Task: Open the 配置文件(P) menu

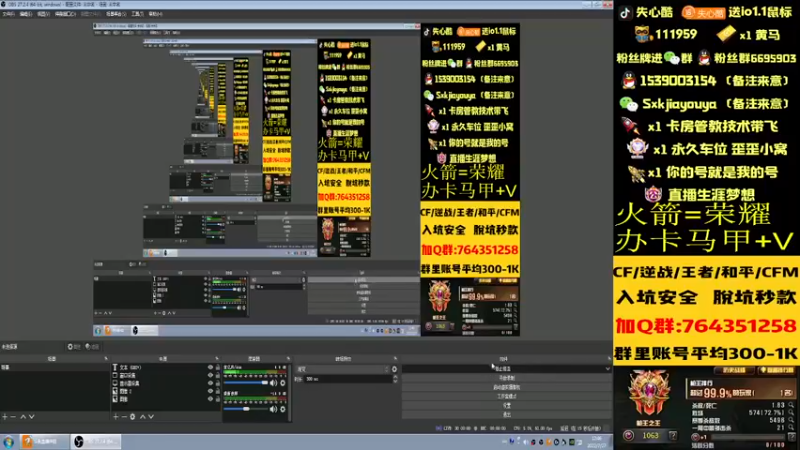Action: click(x=90, y=14)
